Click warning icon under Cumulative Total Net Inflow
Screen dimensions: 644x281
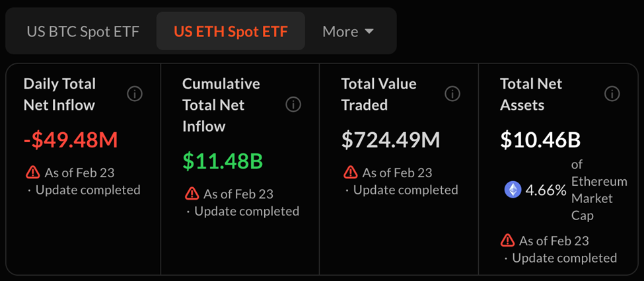point(192,194)
